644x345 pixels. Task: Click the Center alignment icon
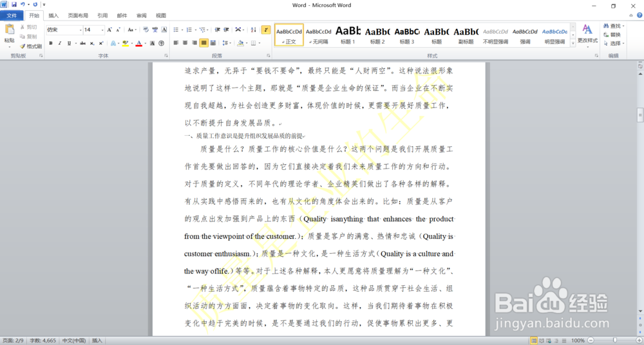pyautogui.click(x=185, y=42)
